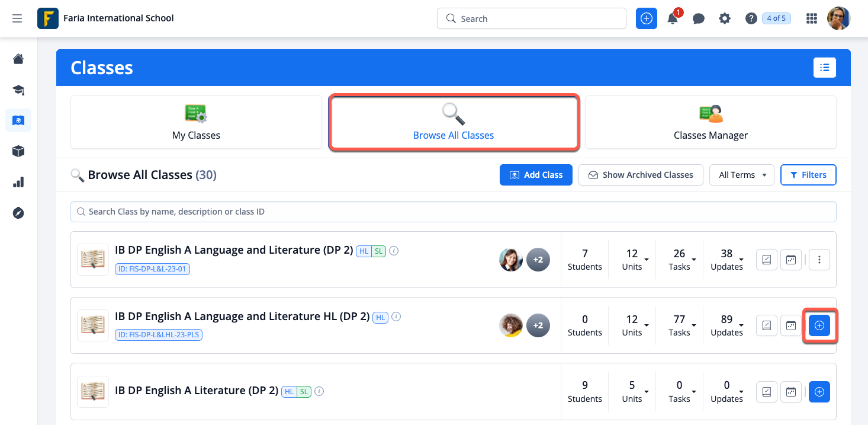This screenshot has height=425, width=868.
Task: Switch to My Classes tab
Action: point(196,122)
